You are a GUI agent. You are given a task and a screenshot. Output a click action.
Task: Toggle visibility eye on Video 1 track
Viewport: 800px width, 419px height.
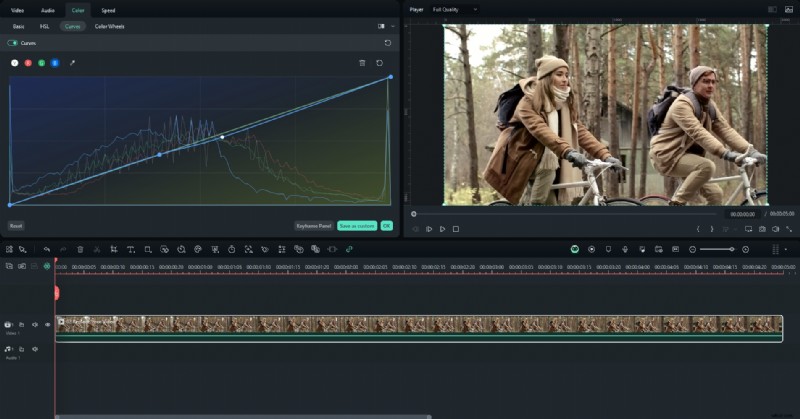[x=47, y=324]
